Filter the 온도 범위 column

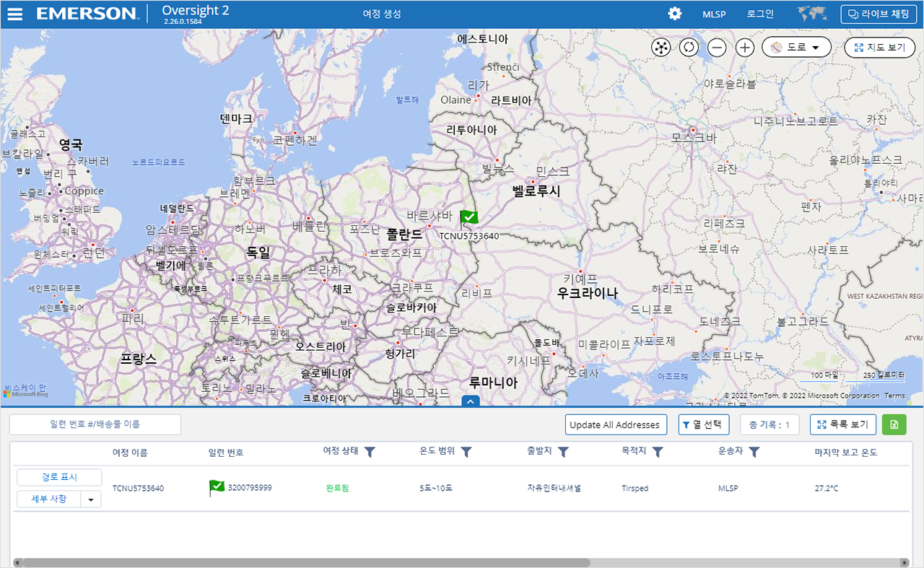[x=466, y=452]
